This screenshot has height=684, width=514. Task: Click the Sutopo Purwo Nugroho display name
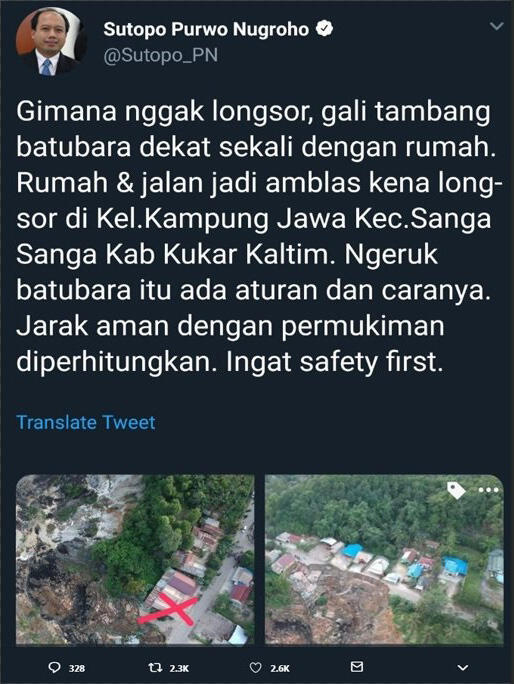pyautogui.click(x=206, y=29)
